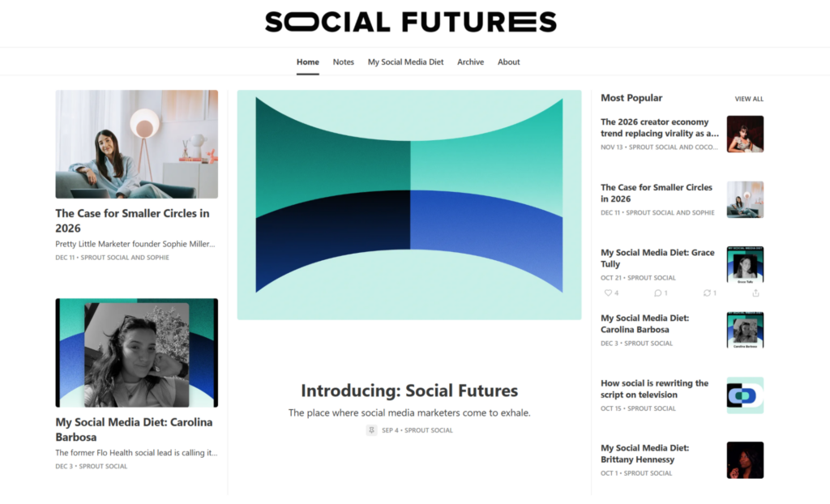Open the Archive tab
This screenshot has width=830, height=504.
click(x=470, y=62)
